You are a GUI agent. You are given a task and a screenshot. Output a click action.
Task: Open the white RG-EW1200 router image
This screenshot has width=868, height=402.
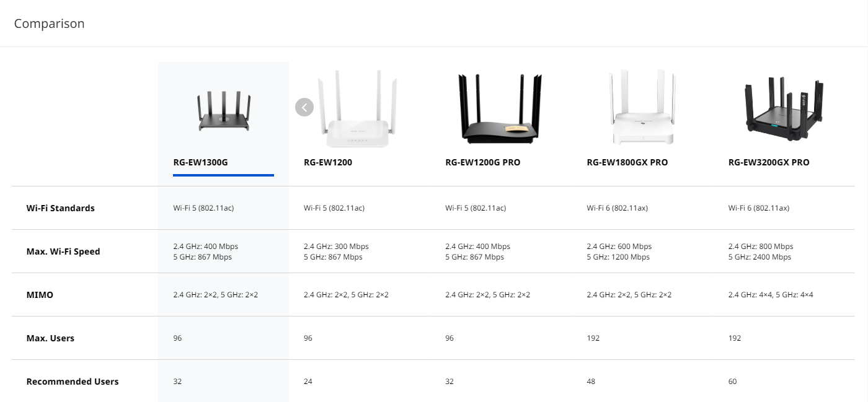click(x=358, y=109)
